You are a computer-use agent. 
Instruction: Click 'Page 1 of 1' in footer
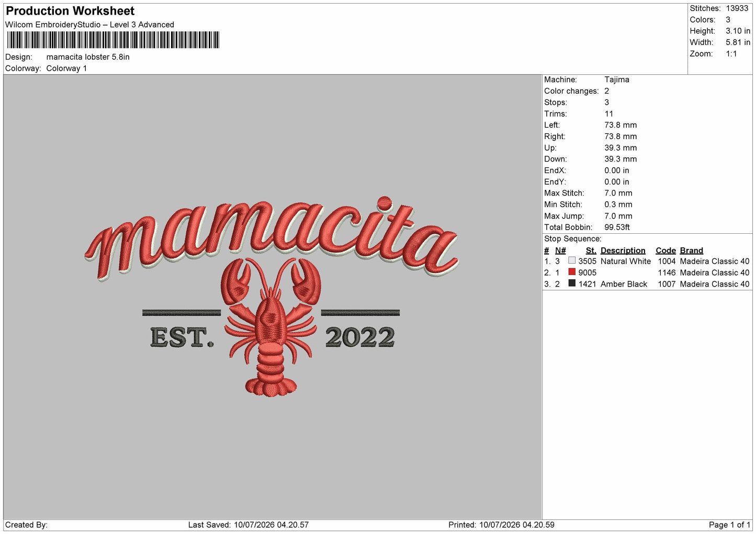tap(729, 525)
